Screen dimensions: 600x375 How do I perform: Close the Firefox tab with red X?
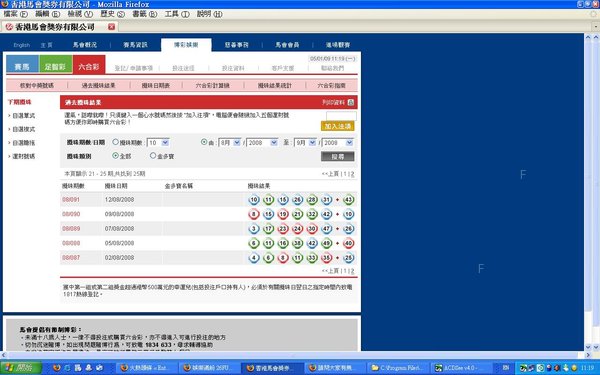111,27
